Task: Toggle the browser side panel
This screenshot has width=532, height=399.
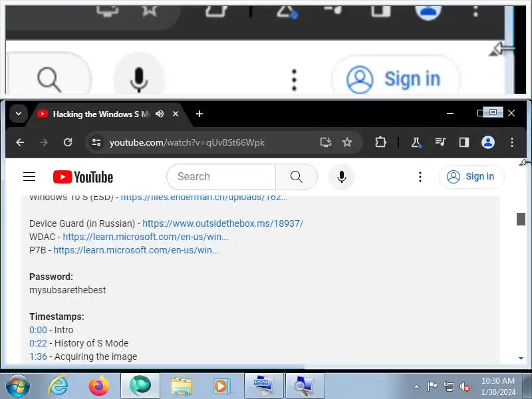Action: click(464, 142)
